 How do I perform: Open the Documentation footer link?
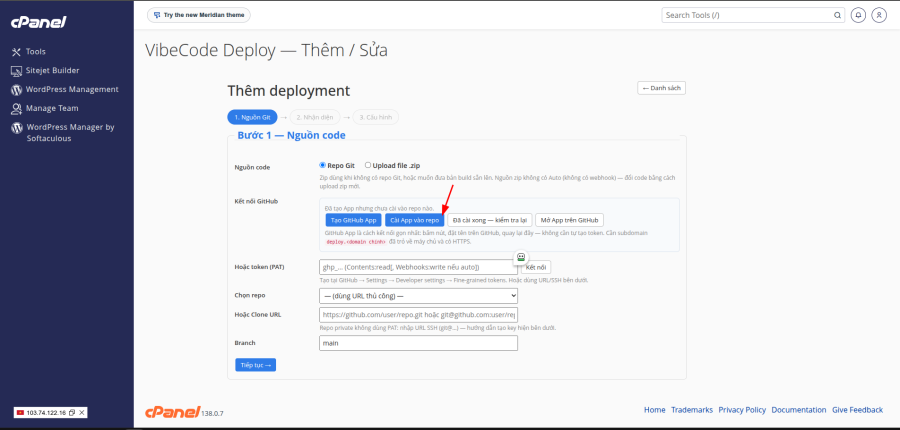799,410
